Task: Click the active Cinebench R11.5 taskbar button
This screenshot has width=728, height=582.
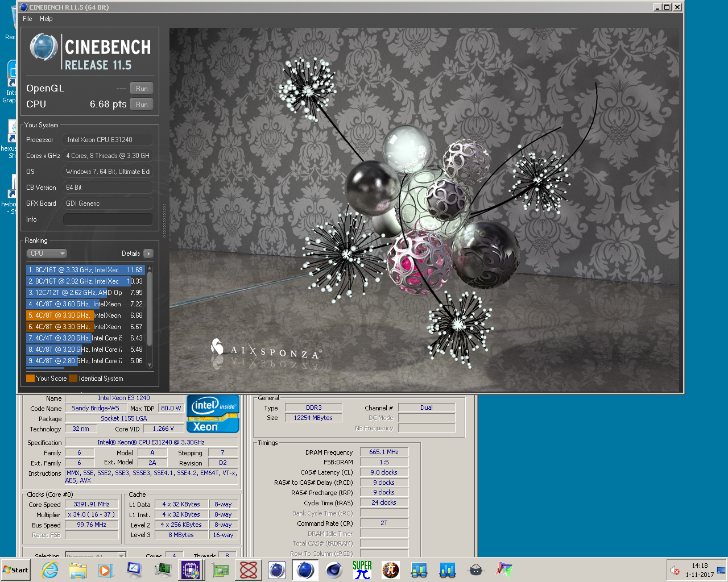Action: pos(305,570)
